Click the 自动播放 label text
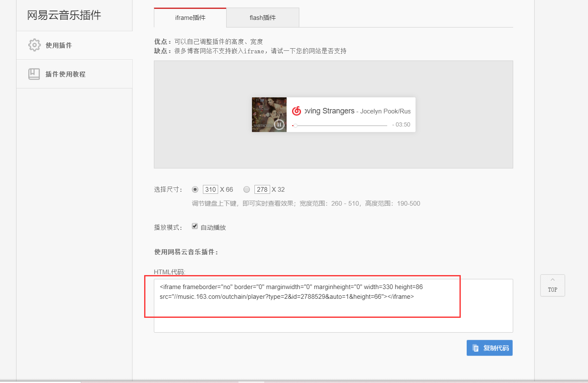Image resolution: width=588 pixels, height=383 pixels. [x=213, y=227]
